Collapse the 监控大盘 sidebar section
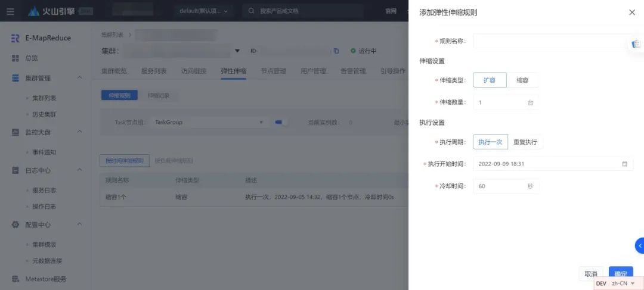This screenshot has height=290, width=644. 80,132
